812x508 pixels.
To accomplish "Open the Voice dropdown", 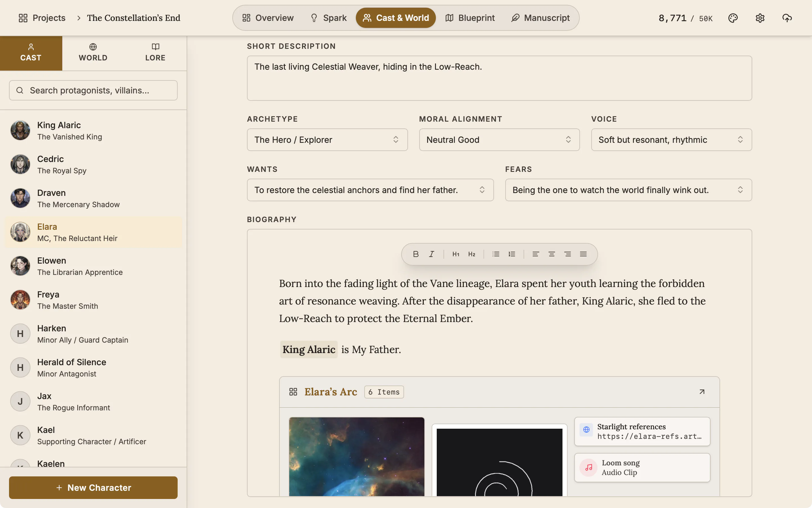I will (671, 140).
